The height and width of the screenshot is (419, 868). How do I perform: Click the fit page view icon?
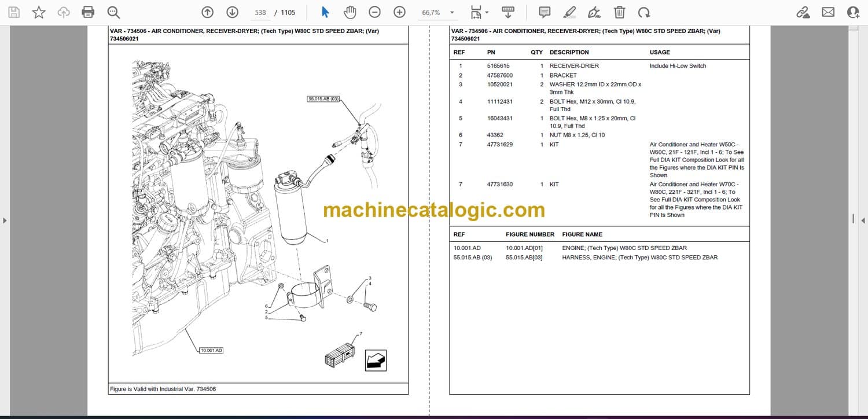[x=476, y=12]
